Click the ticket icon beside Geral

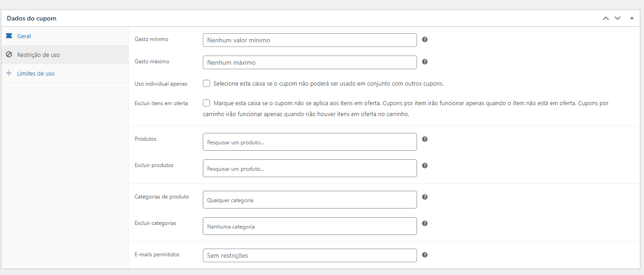point(9,36)
